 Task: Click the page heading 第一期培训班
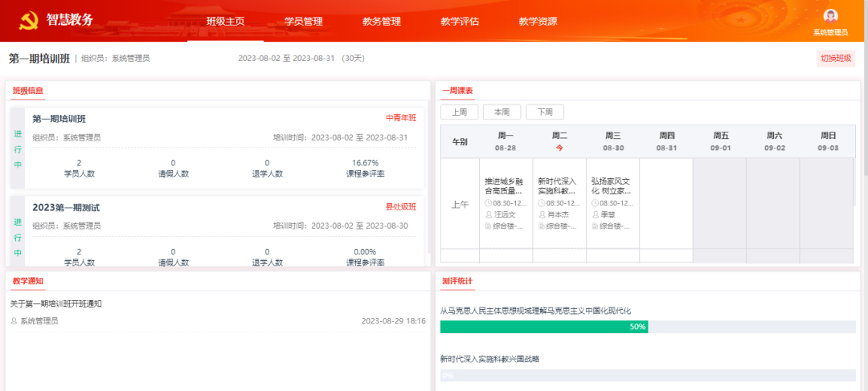39,58
